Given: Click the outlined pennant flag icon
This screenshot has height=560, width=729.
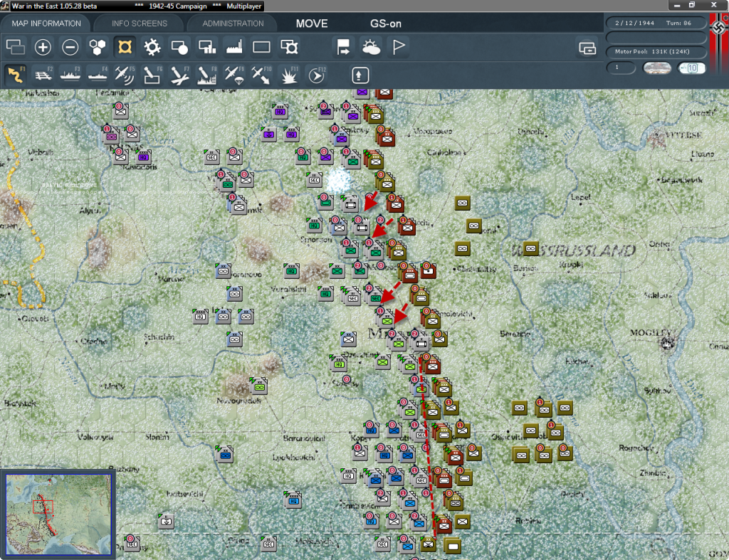Looking at the screenshot, I should pyautogui.click(x=399, y=47).
